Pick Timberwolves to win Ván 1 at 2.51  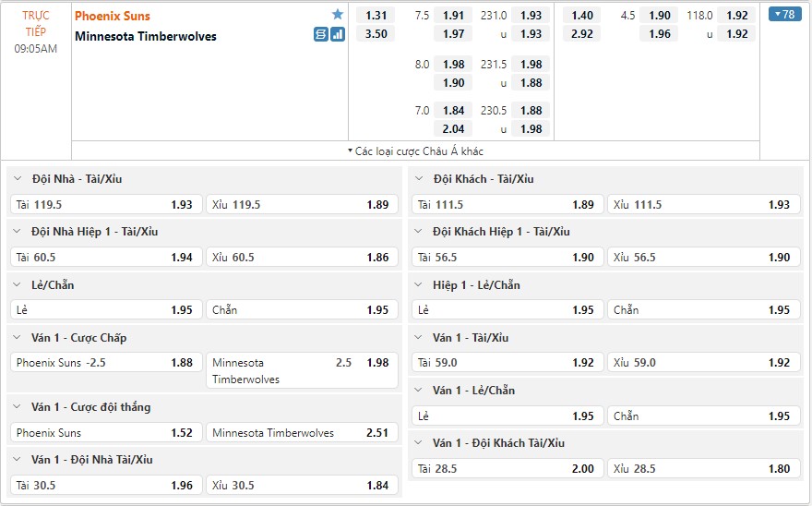point(303,433)
